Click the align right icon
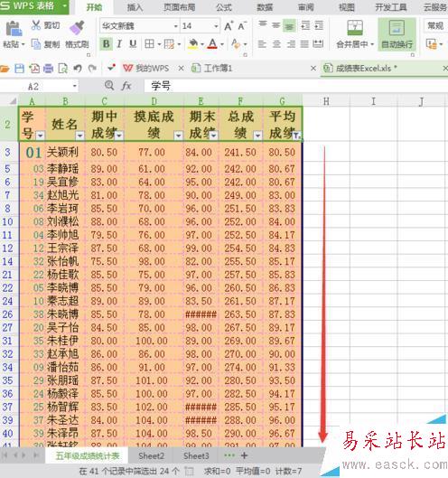Image resolution: width=448 pixels, height=478 pixels. (x=291, y=44)
